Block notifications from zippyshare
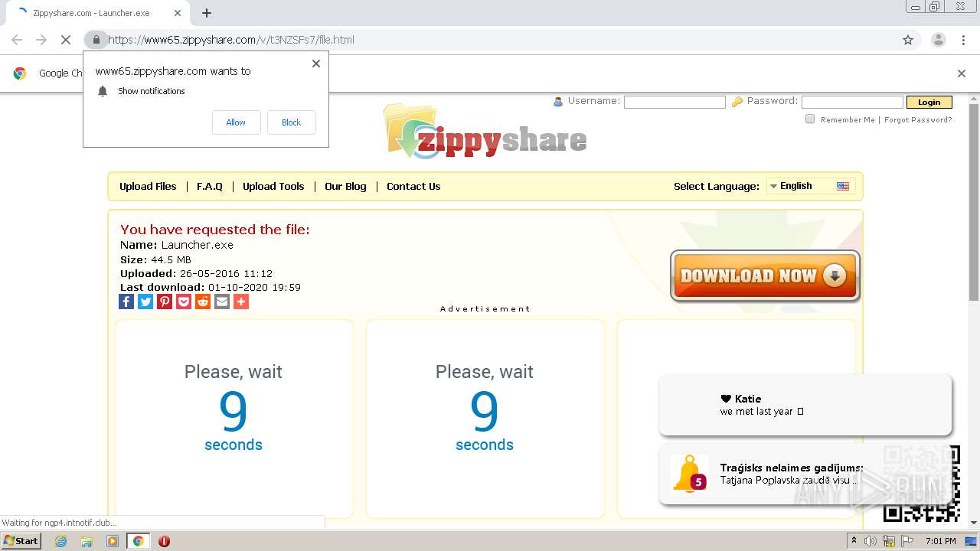 291,122
